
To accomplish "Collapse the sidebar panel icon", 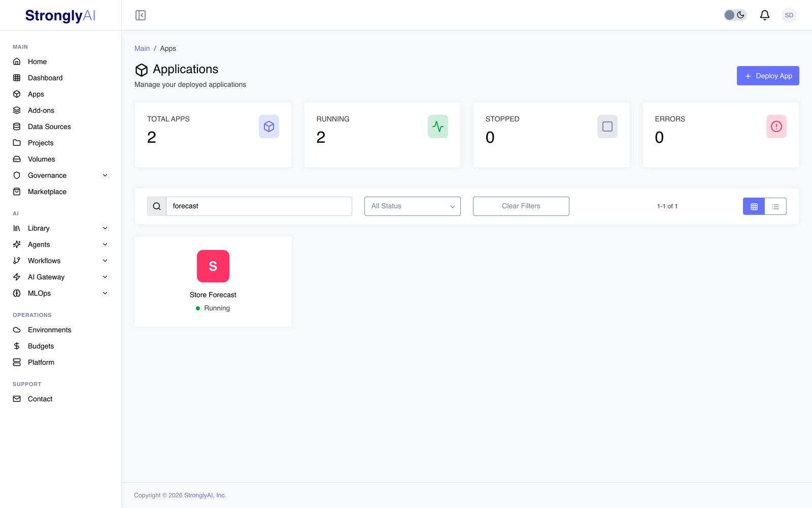I will coord(141,15).
